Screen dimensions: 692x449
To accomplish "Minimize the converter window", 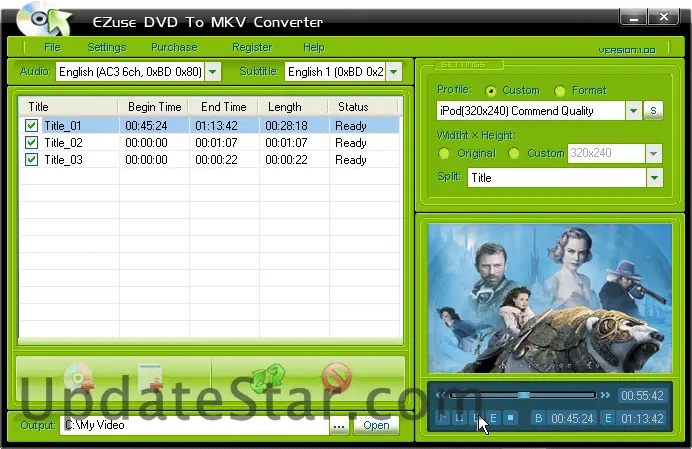I will [x=633, y=18].
